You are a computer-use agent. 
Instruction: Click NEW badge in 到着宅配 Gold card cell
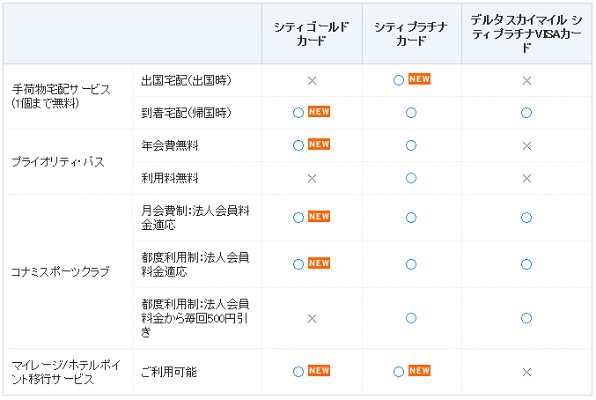tap(319, 112)
